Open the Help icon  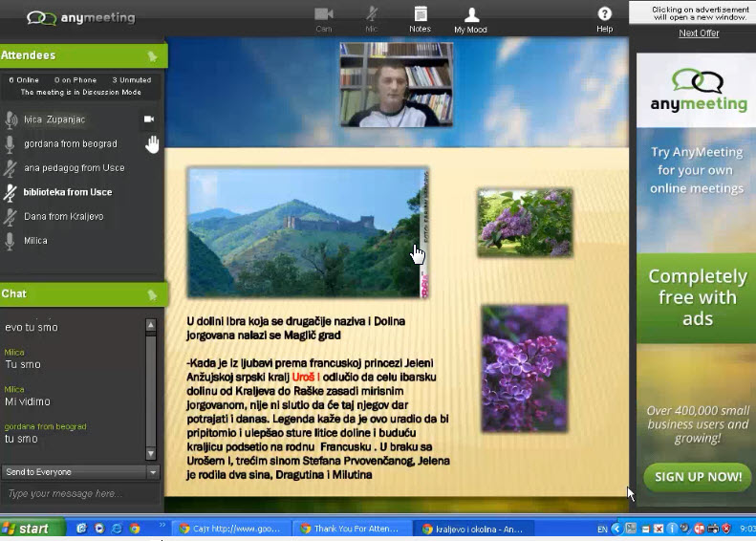pyautogui.click(x=604, y=16)
